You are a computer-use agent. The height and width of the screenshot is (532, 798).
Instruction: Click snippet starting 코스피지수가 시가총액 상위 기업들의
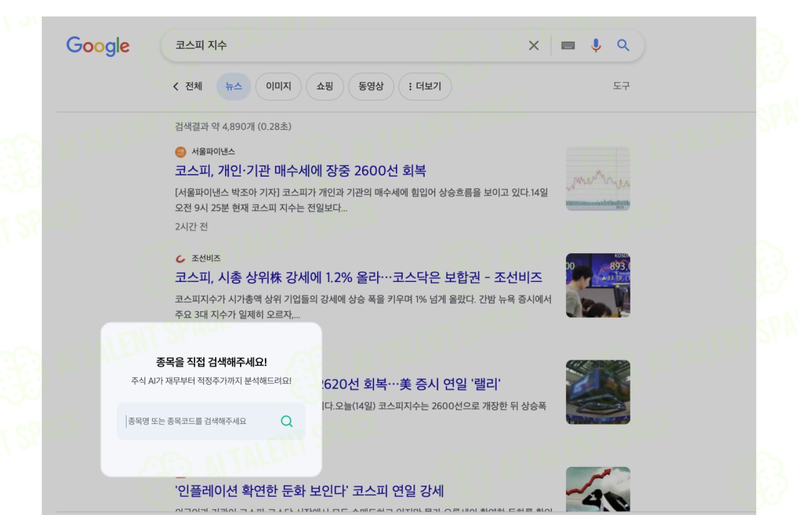[363, 307]
